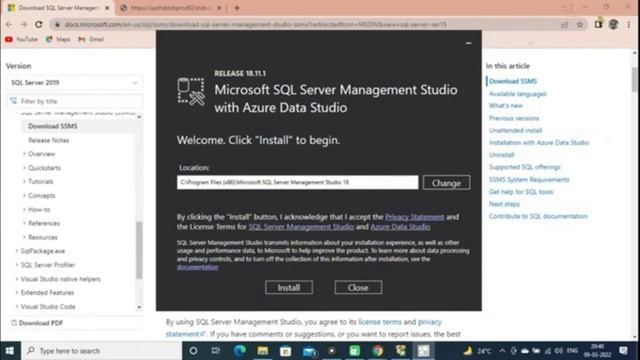Viewport: 640px width, 360px height.
Task: Expand the Tutorials tree node
Action: pyautogui.click(x=24, y=182)
